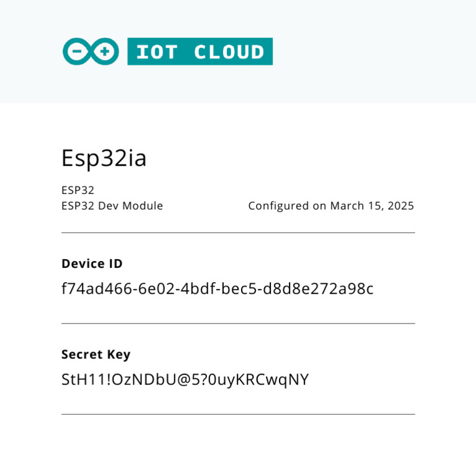Click the ESP32 Dev Module text

(112, 206)
